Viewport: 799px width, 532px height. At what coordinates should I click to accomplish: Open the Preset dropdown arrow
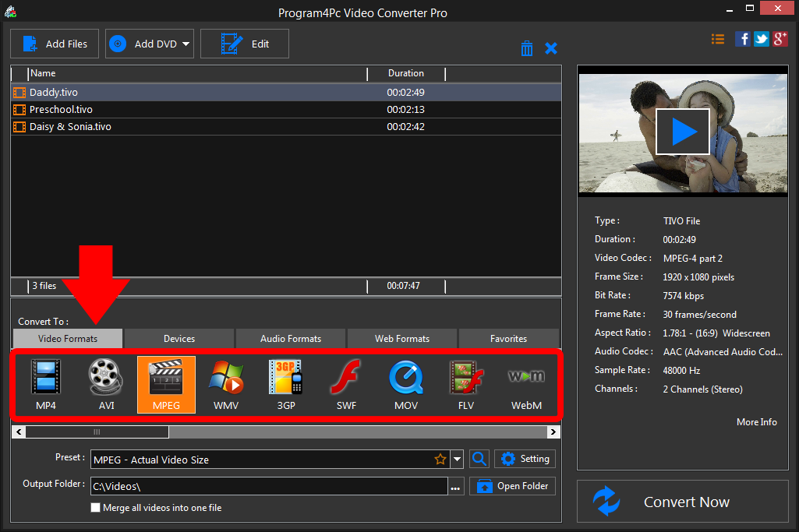tap(457, 460)
